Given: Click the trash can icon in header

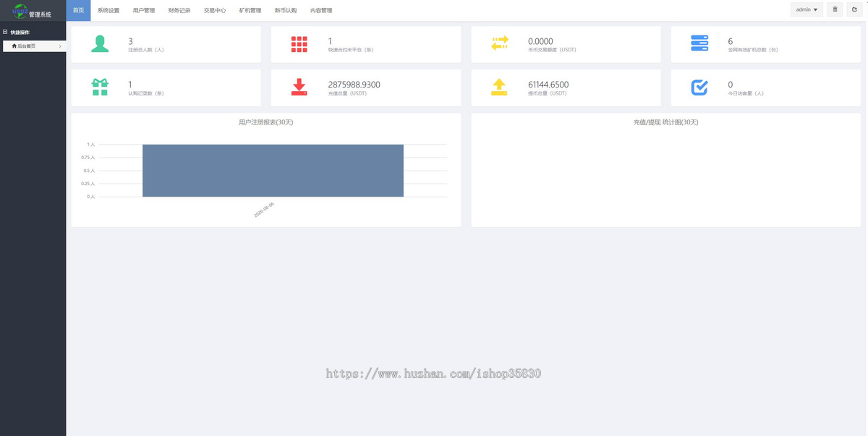Looking at the screenshot, I should click(x=835, y=9).
